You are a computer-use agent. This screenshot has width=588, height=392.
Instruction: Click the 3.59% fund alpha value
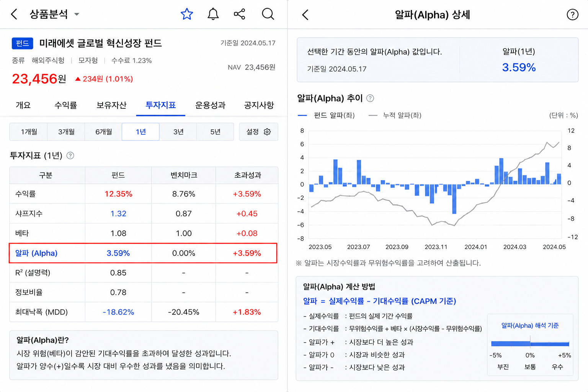118,253
